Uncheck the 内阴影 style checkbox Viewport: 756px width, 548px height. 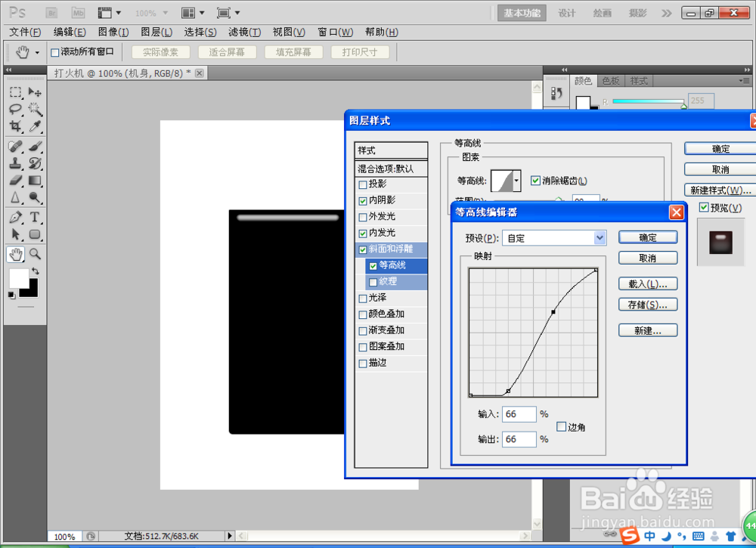pyautogui.click(x=363, y=200)
